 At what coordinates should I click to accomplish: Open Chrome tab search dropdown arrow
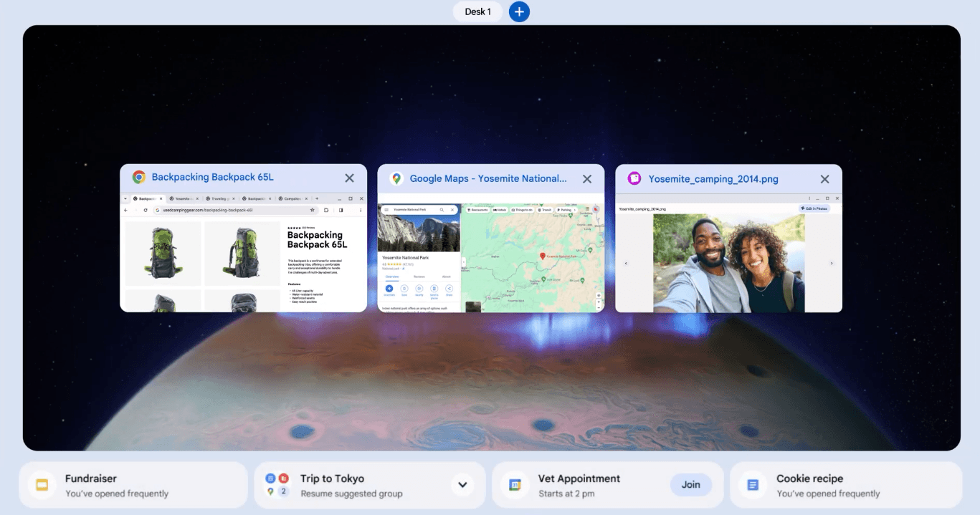(x=125, y=198)
